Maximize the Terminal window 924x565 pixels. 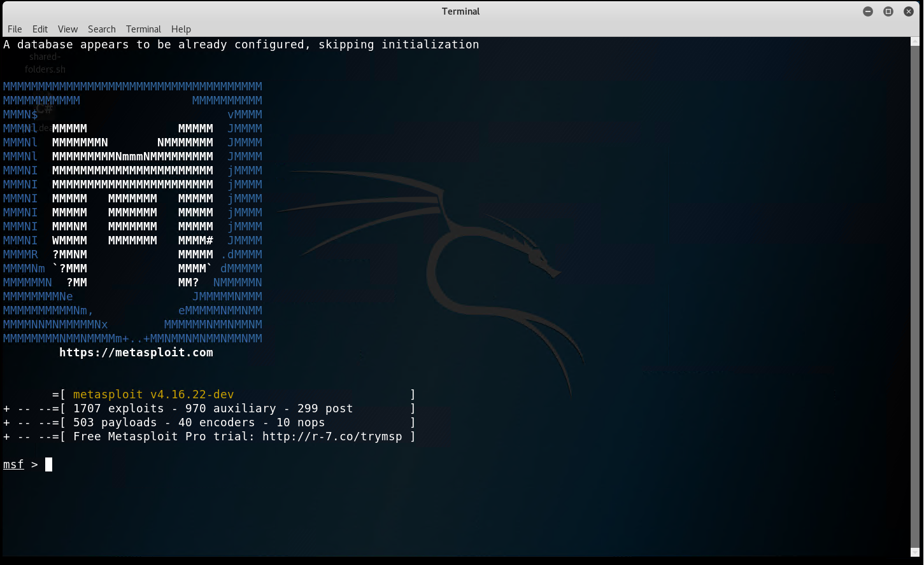[x=888, y=11]
